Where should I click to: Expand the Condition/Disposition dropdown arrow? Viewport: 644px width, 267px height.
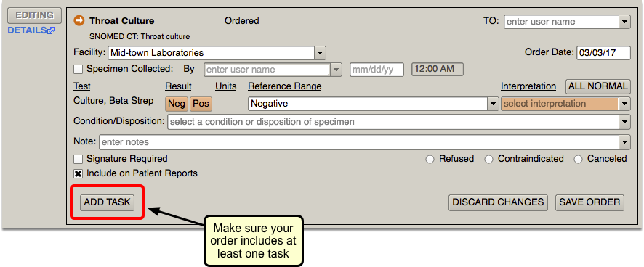click(624, 122)
